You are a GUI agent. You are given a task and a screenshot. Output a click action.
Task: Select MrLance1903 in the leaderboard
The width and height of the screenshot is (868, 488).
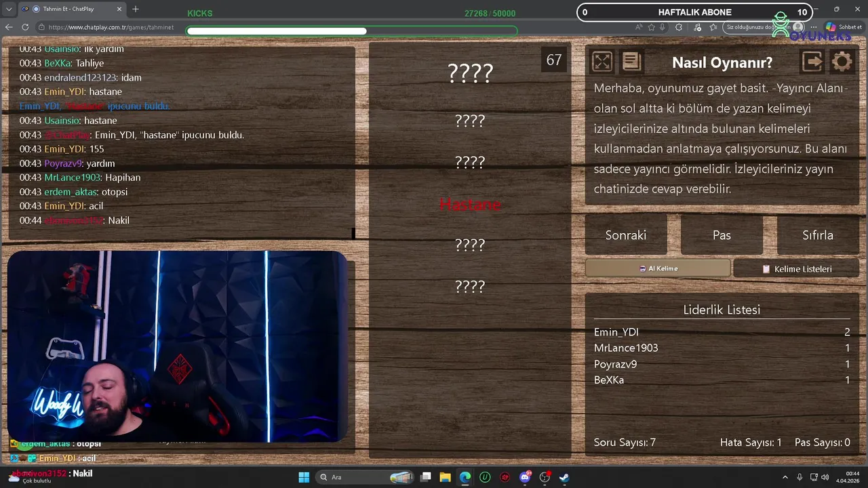[626, 348]
